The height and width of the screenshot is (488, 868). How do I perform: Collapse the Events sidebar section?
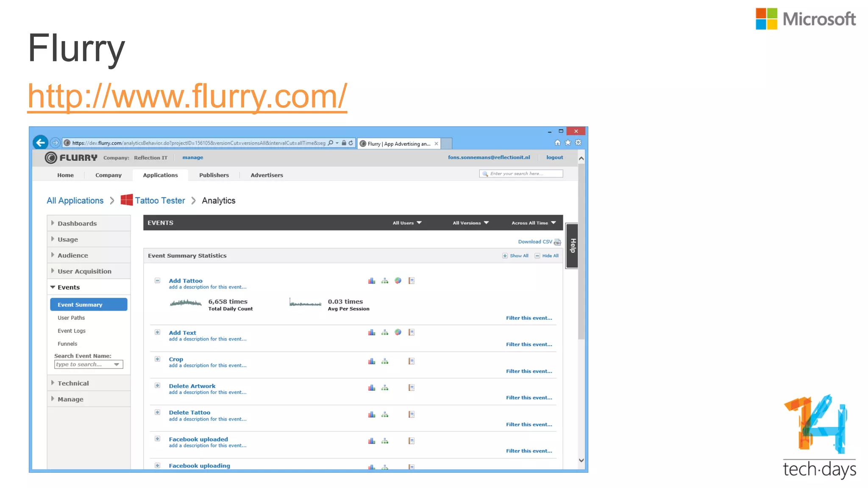coord(89,287)
